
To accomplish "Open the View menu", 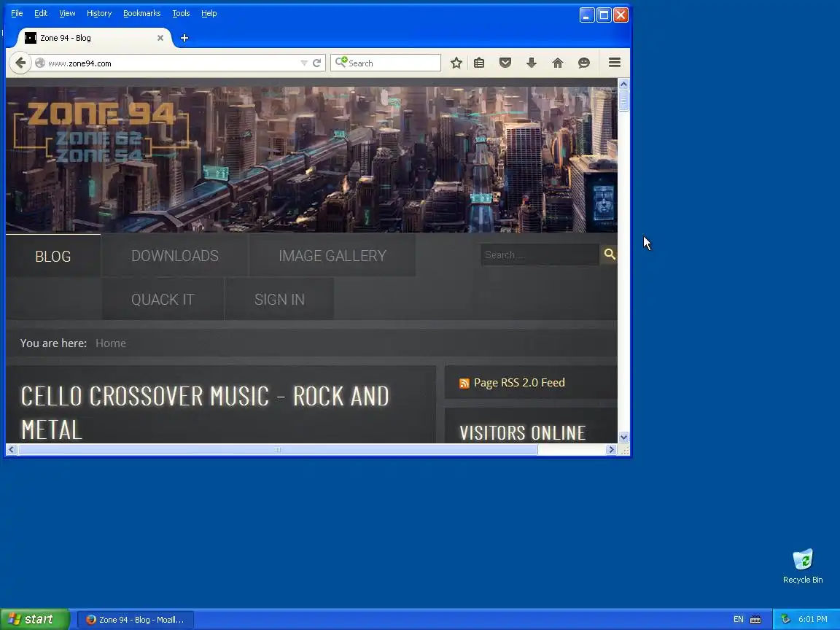I will (67, 13).
